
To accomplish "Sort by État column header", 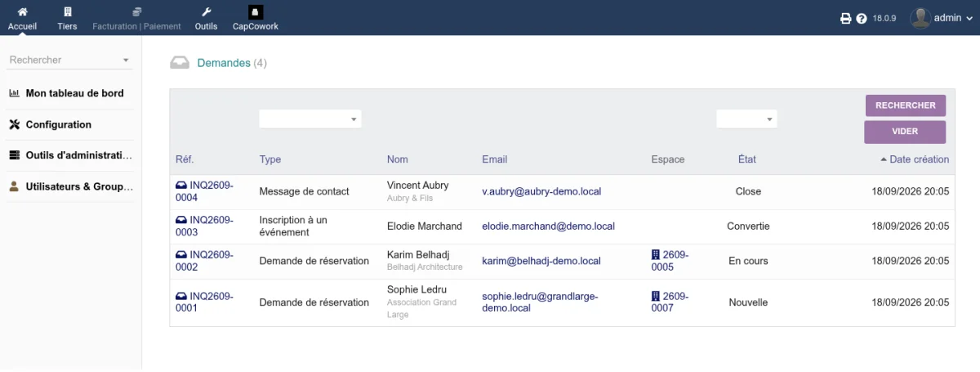I will point(747,159).
